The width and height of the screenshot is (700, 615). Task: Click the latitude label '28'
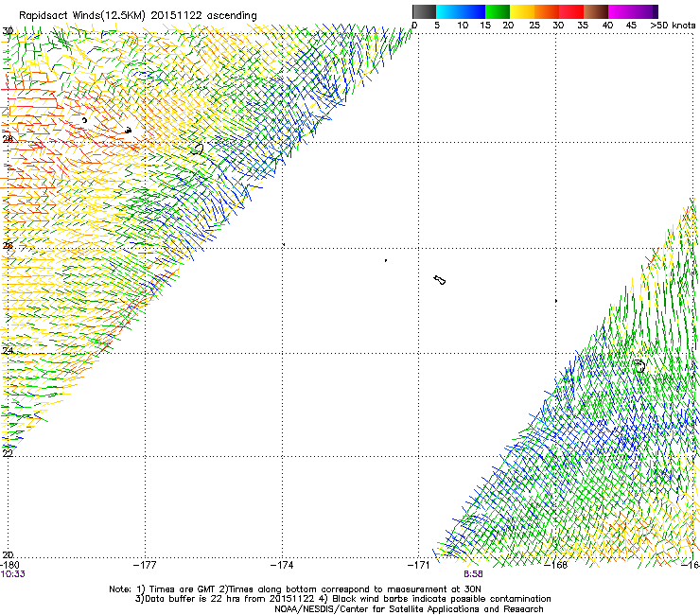coord(8,139)
